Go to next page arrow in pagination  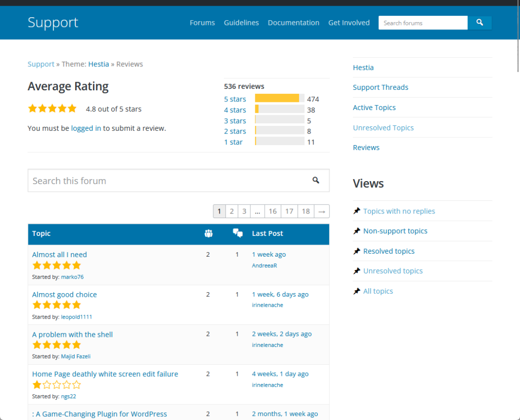tap(321, 212)
